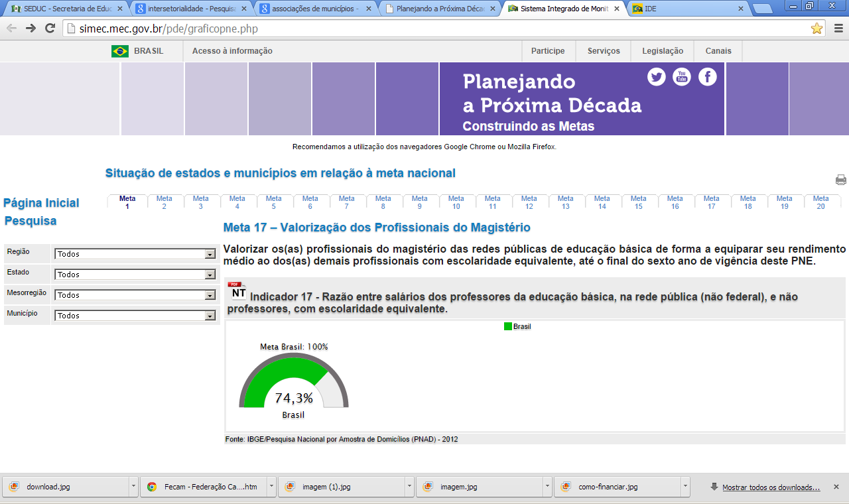The width and height of the screenshot is (849, 504).
Task: Click Meta Brasil: 100% label
Action: click(294, 347)
